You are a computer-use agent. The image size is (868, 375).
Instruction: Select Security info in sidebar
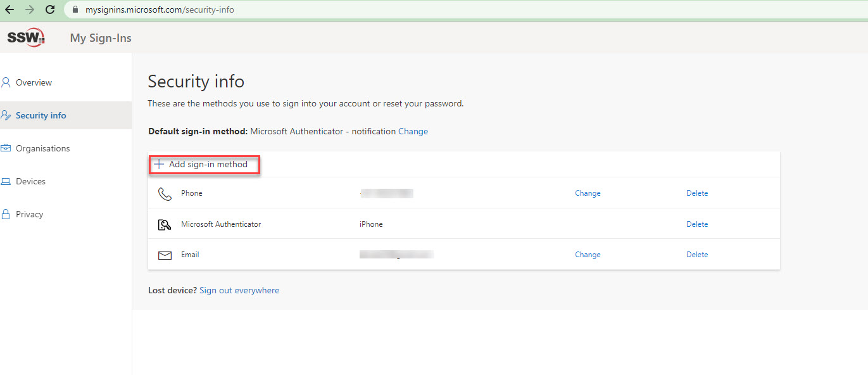pyautogui.click(x=66, y=115)
